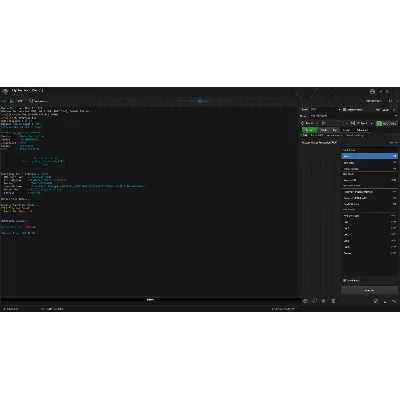Click the green icon in the top-left toolbar

12,101
